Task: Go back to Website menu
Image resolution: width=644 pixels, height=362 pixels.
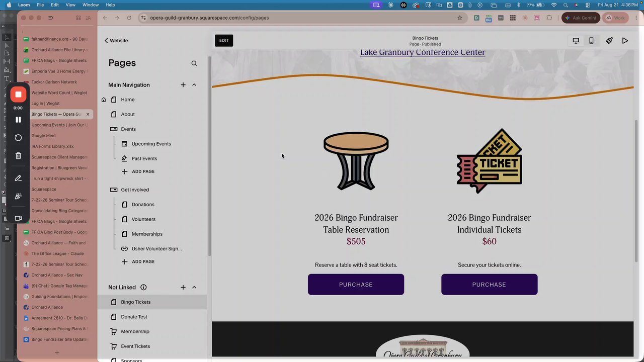Action: pyautogui.click(x=116, y=40)
